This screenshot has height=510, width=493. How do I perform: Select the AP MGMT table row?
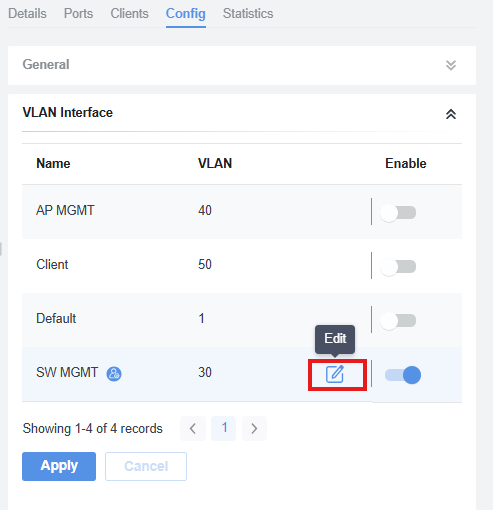(x=242, y=212)
